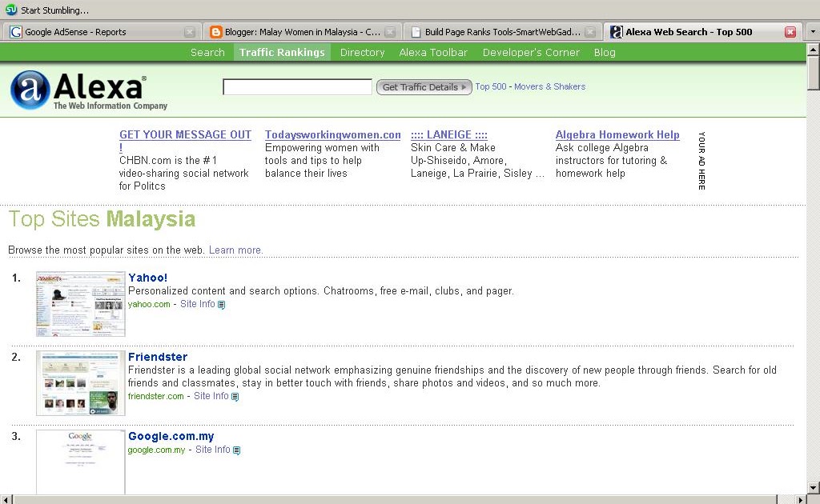Viewport: 820px width, 504px height.
Task: Click the CHBN.com ad description text
Action: point(183,174)
